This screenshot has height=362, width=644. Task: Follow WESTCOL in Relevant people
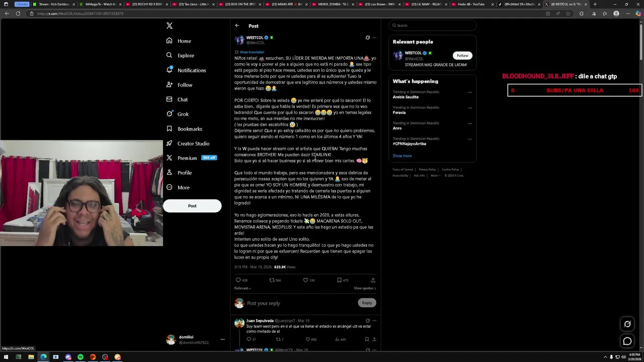[462, 55]
